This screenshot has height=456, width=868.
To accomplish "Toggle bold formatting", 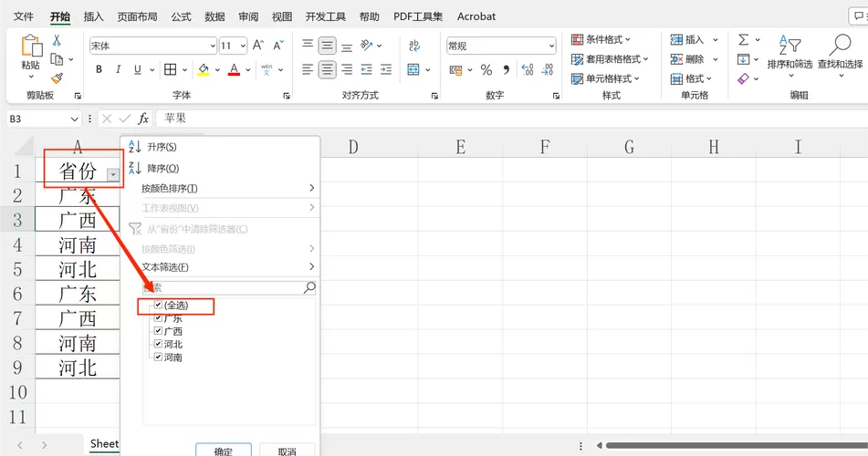I will (99, 69).
